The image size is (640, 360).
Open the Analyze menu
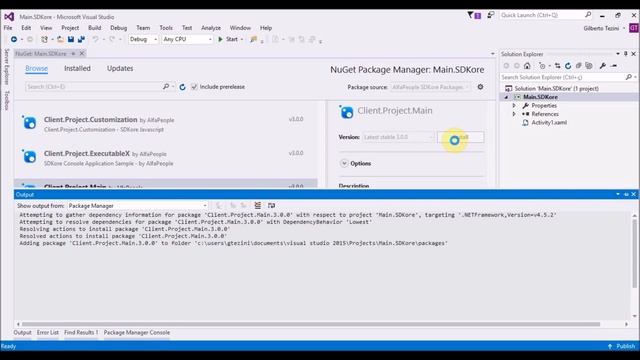(211, 28)
